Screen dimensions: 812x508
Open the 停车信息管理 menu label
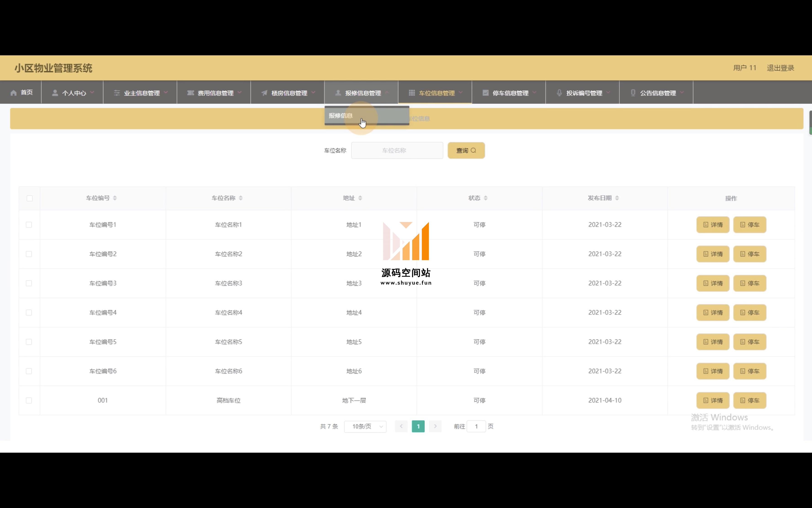510,93
